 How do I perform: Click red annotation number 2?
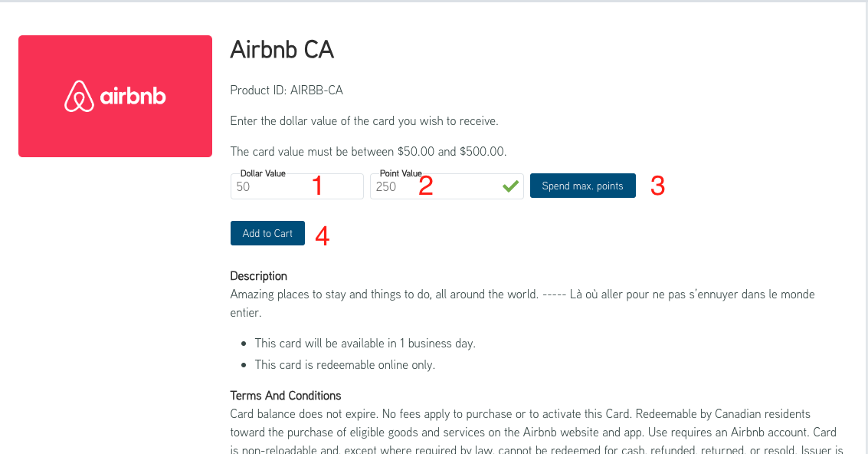tap(425, 186)
